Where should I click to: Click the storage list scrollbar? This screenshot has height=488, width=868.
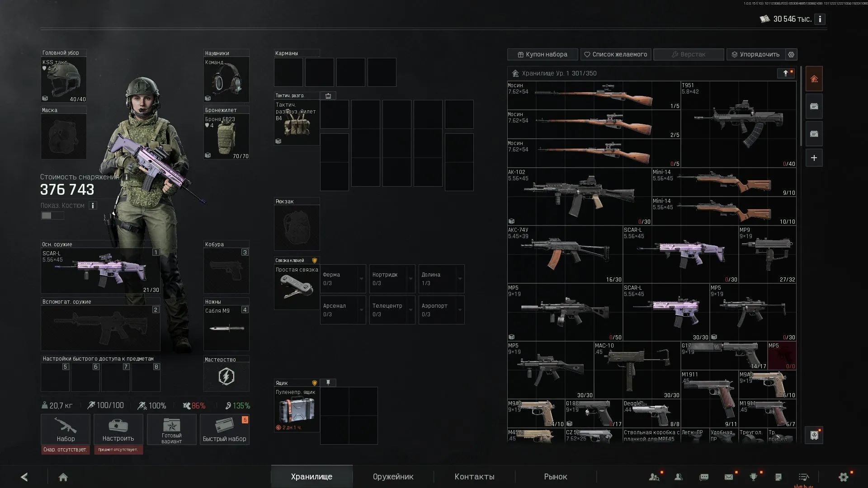pos(801,107)
